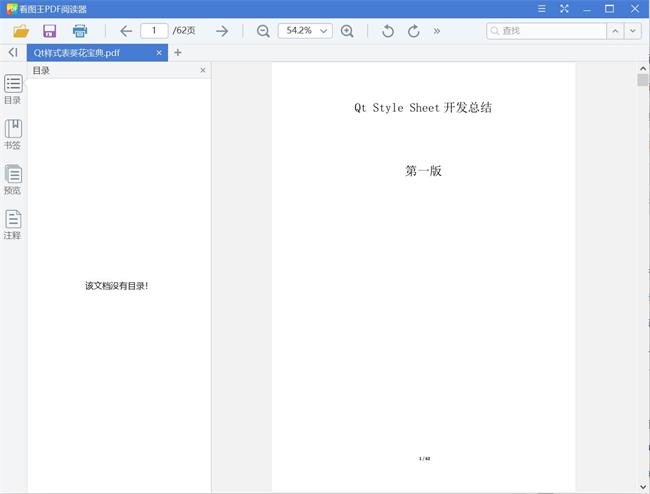650x494 pixels.
Task: Go to next page arrow
Action: [222, 31]
